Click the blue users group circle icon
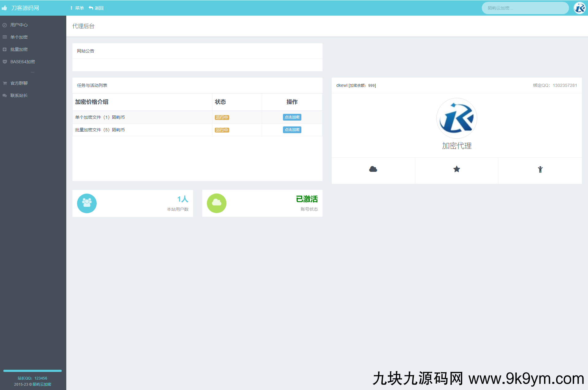This screenshot has width=588, height=390. (x=87, y=203)
